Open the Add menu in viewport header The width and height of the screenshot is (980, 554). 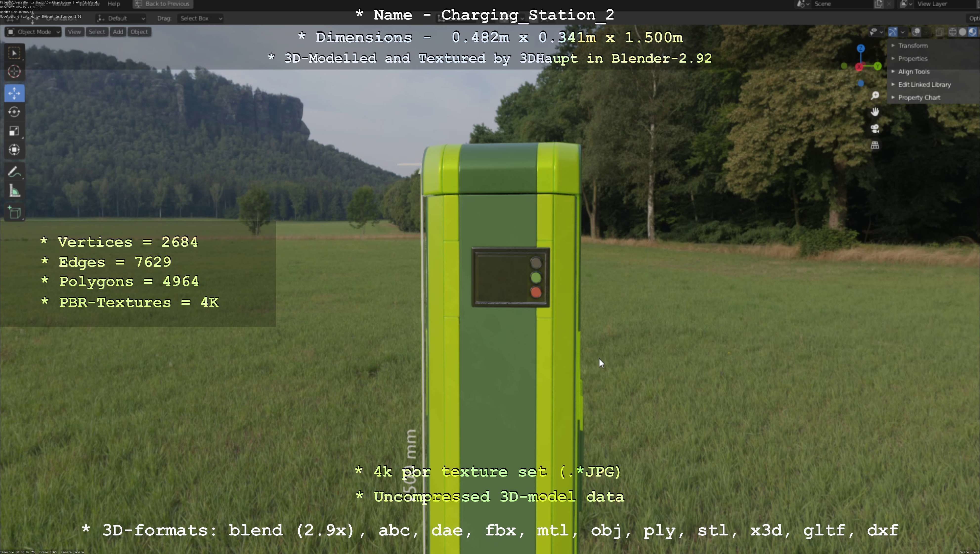click(x=118, y=32)
